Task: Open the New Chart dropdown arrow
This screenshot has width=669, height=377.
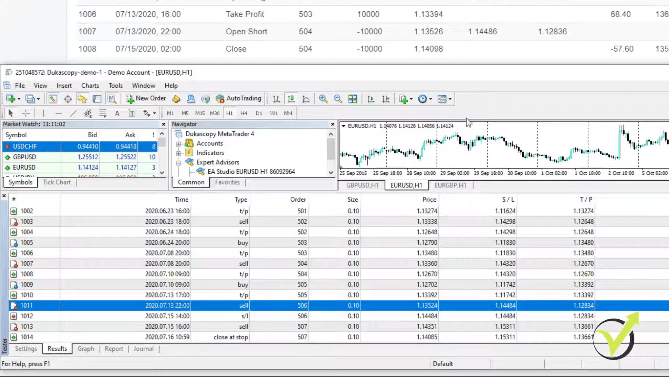Action: pos(19,99)
